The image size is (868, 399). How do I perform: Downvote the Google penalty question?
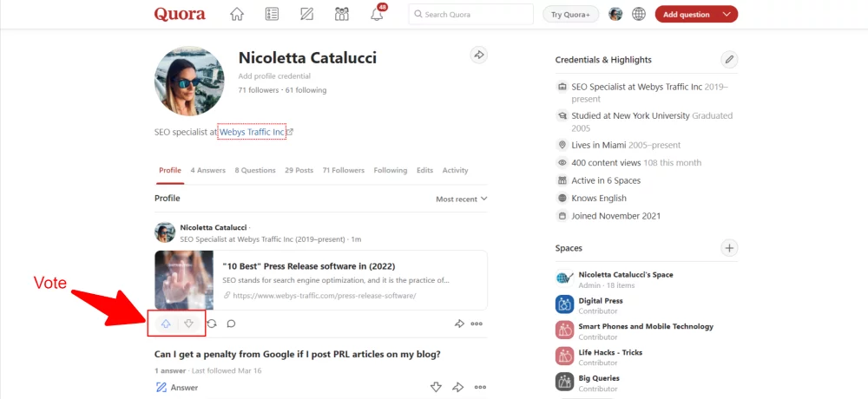pos(437,387)
